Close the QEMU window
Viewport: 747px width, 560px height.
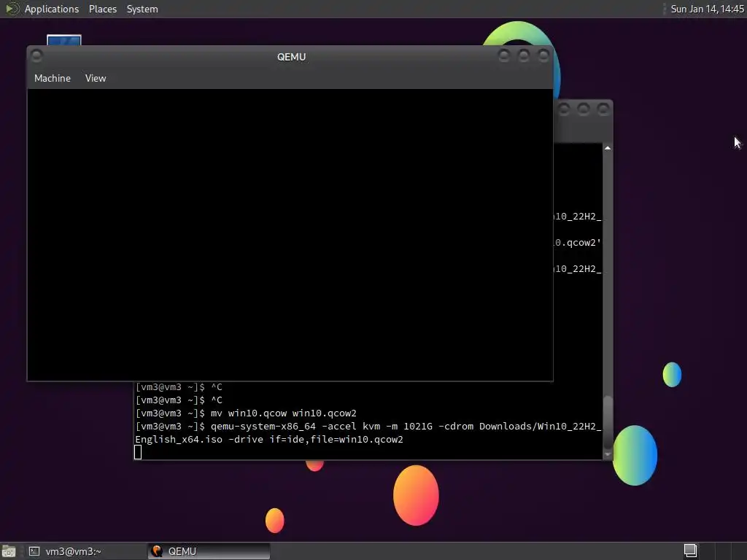point(543,56)
